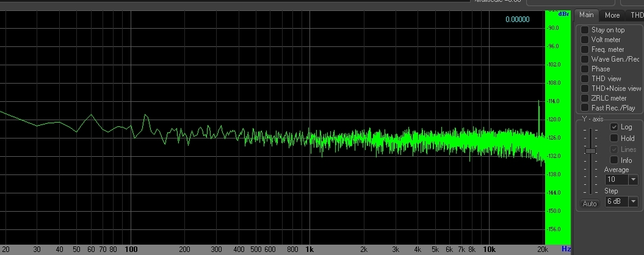The height and width of the screenshot is (255, 644).
Task: Open the More tab
Action: coord(612,15)
